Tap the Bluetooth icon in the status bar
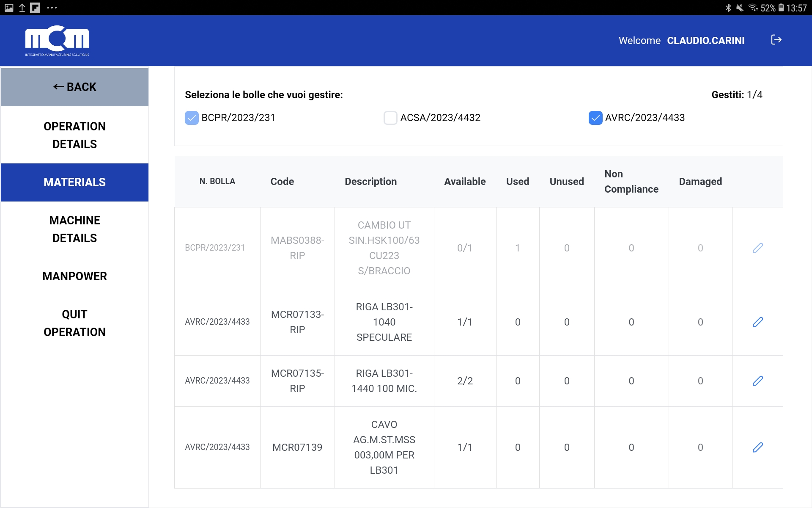This screenshot has width=812, height=508. click(x=728, y=8)
